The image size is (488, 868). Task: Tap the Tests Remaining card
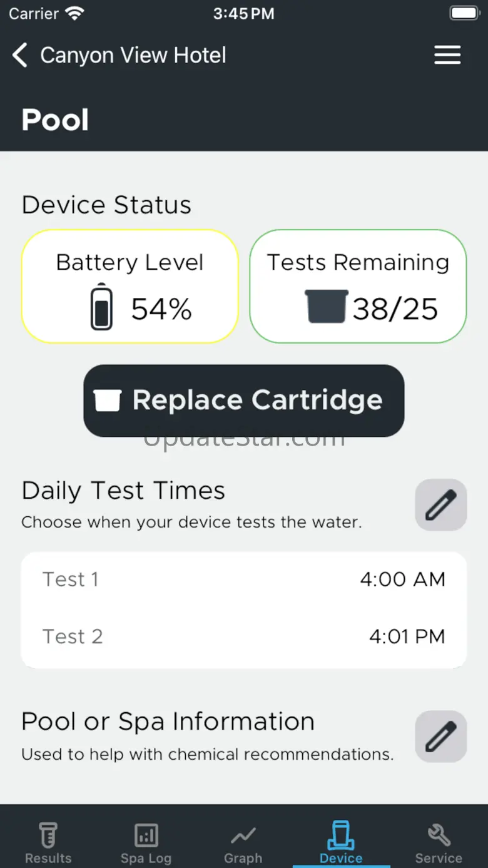tap(358, 286)
